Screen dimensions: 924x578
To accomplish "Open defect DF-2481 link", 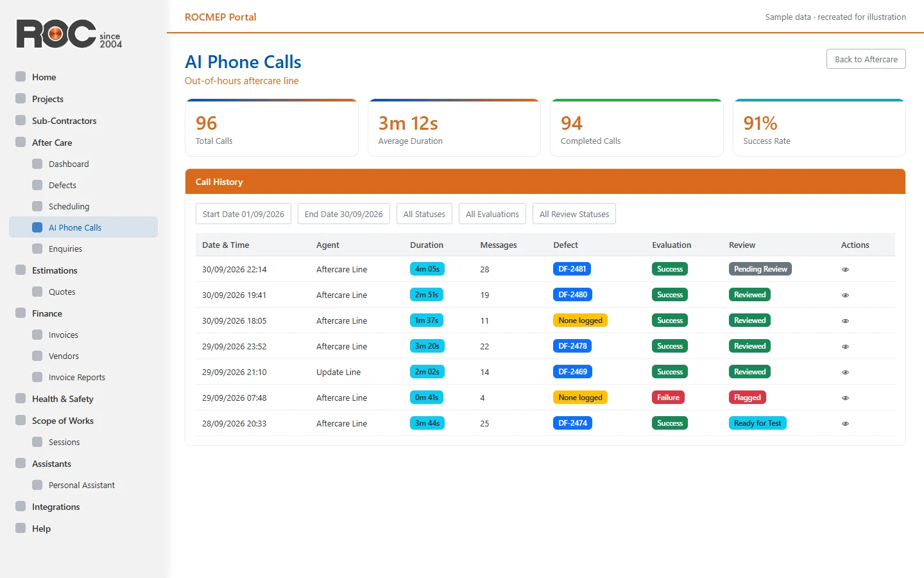I will coord(572,269).
